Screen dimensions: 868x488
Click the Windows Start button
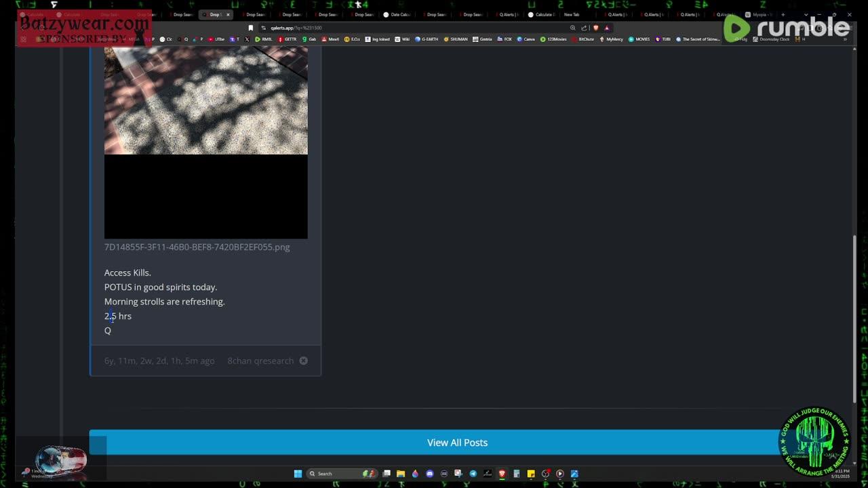[298, 474]
